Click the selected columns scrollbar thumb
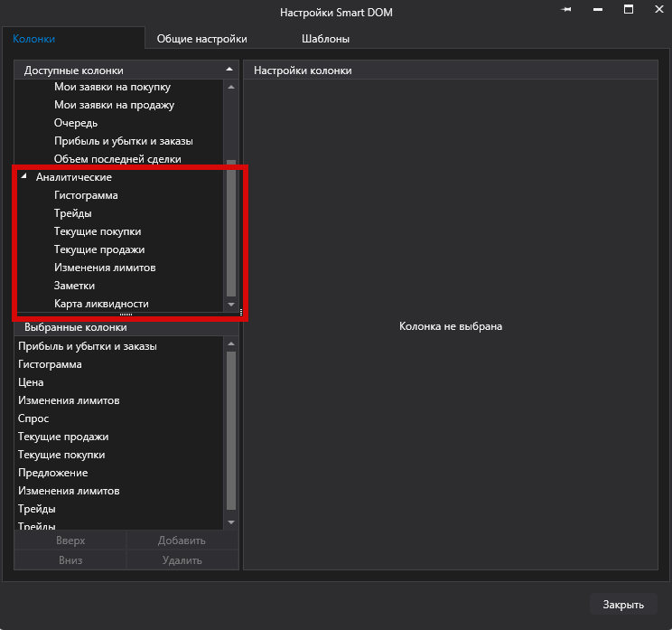This screenshot has height=630, width=672. 231,430
